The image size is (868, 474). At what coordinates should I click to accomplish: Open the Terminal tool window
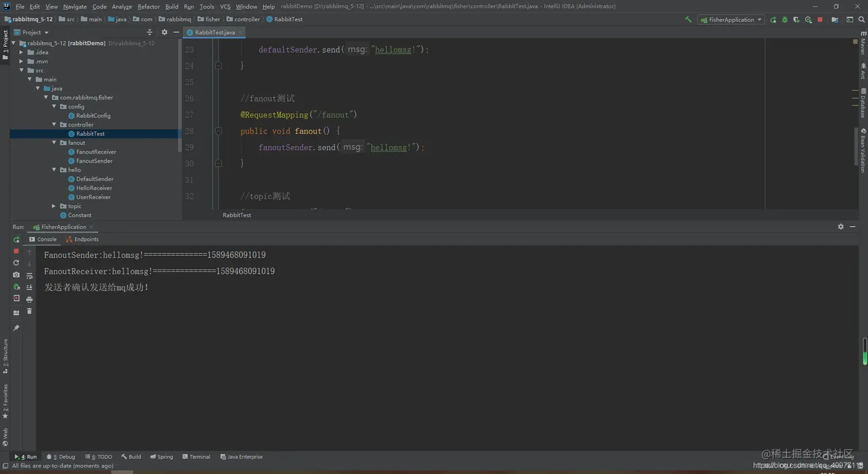click(x=196, y=457)
